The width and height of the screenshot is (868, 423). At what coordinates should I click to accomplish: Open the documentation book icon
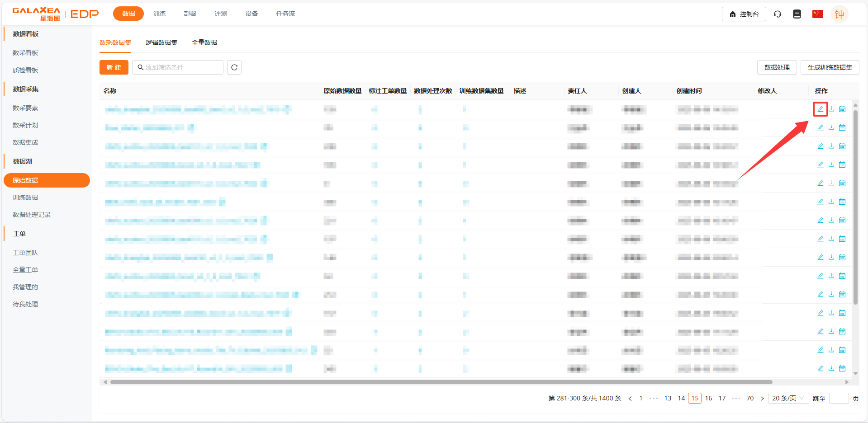point(797,14)
